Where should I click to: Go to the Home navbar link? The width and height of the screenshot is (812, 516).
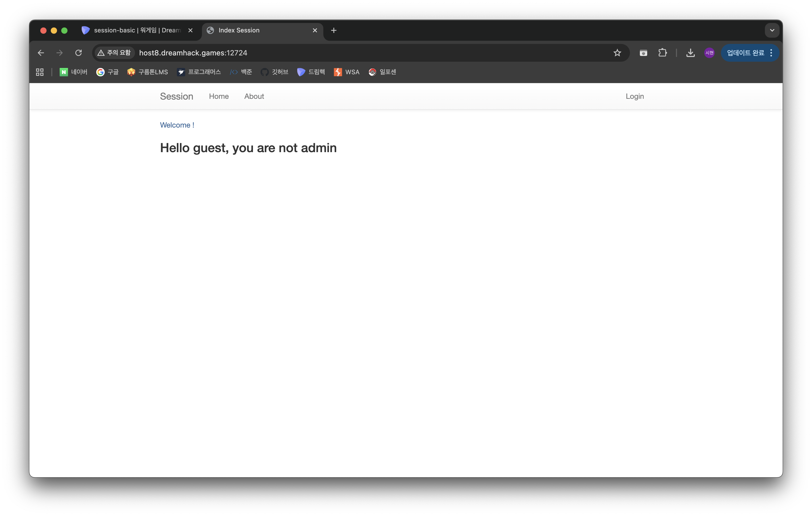pyautogui.click(x=218, y=96)
